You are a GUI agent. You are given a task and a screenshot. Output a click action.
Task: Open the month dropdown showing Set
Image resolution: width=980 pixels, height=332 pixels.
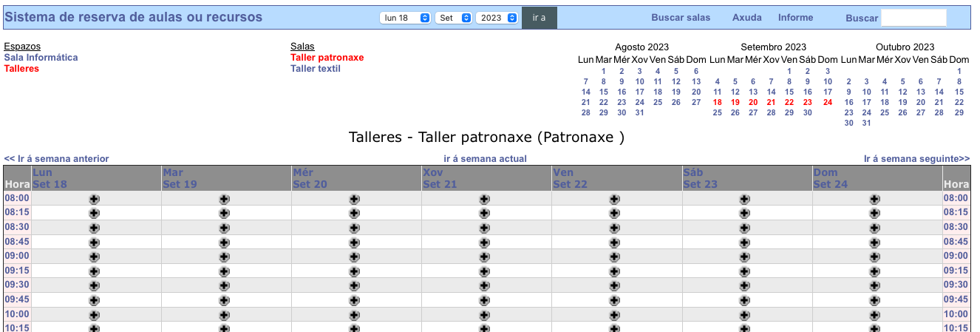[x=454, y=18]
